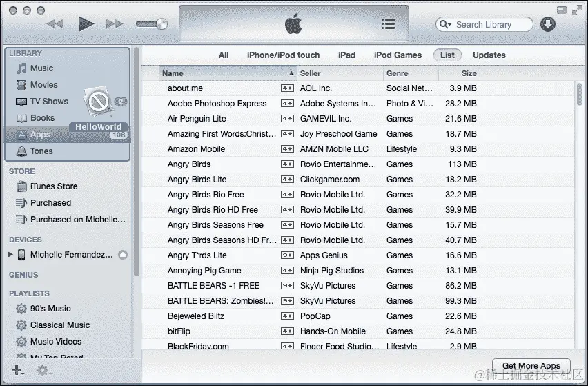Open the 90's Music smart playlist
The image size is (588, 386).
click(68, 309)
